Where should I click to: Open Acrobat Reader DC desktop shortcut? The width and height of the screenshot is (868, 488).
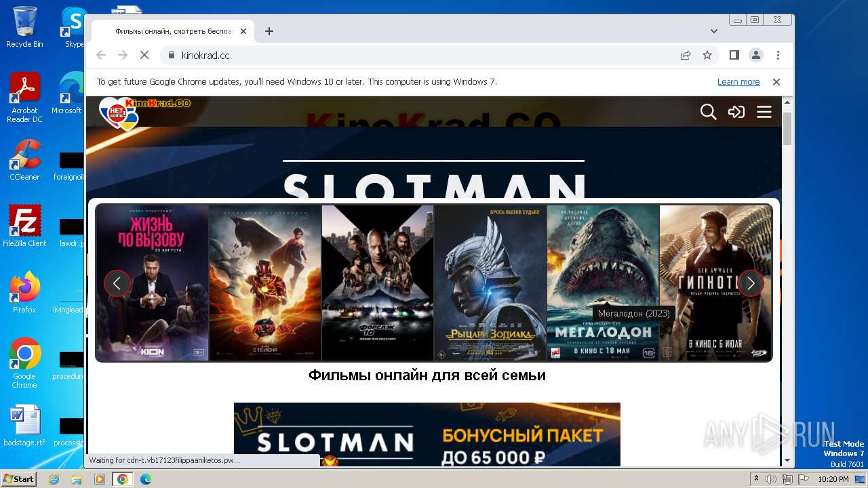click(x=24, y=98)
